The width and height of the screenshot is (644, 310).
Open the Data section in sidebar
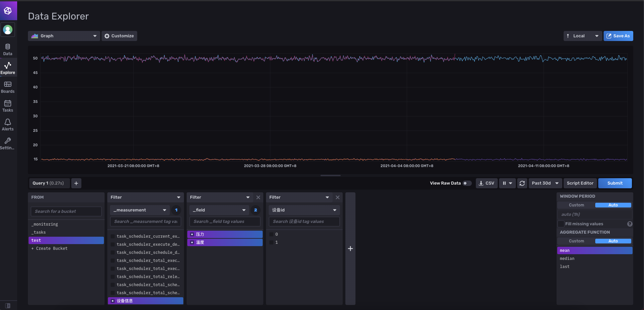tap(8, 49)
